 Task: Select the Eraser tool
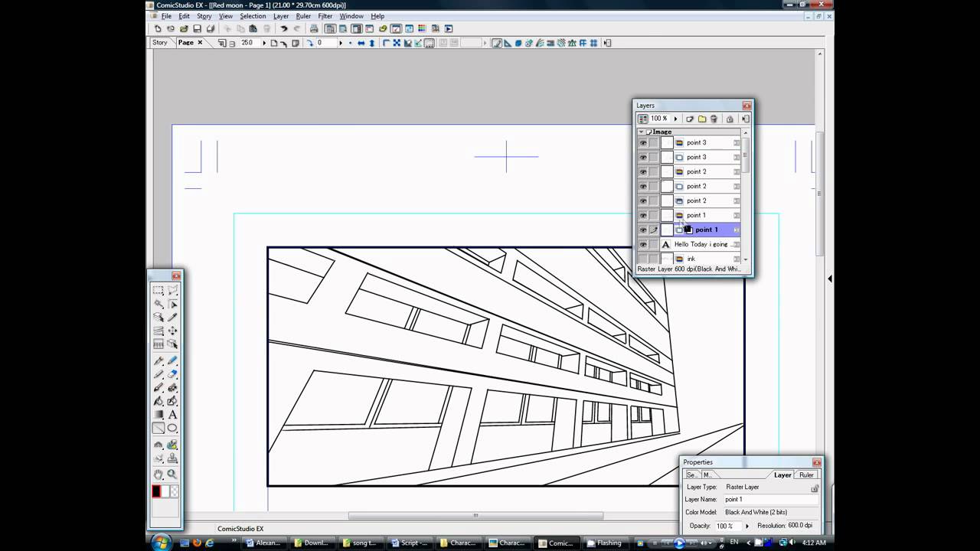(x=172, y=373)
